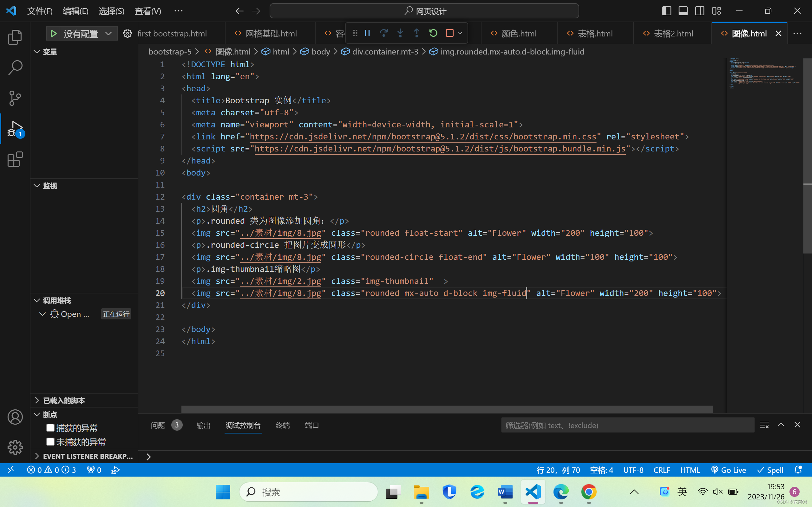
Task: Open the Extensions view
Action: click(x=15, y=160)
